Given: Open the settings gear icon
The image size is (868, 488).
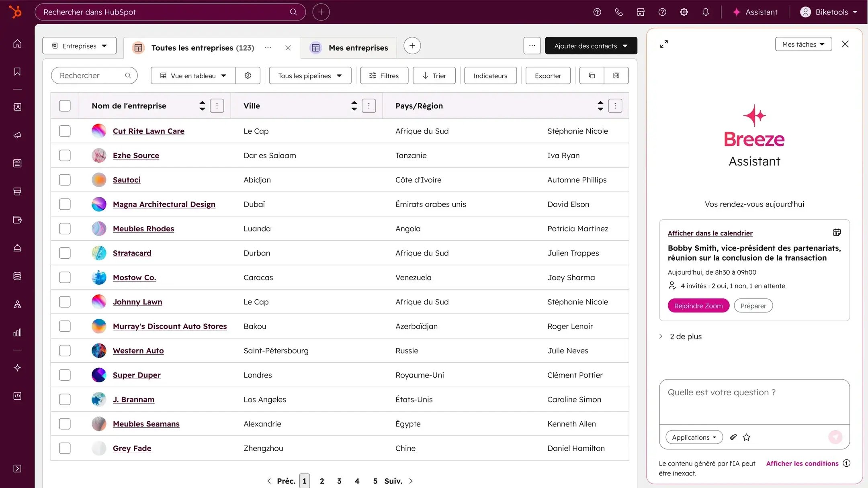Looking at the screenshot, I should click(x=684, y=12).
